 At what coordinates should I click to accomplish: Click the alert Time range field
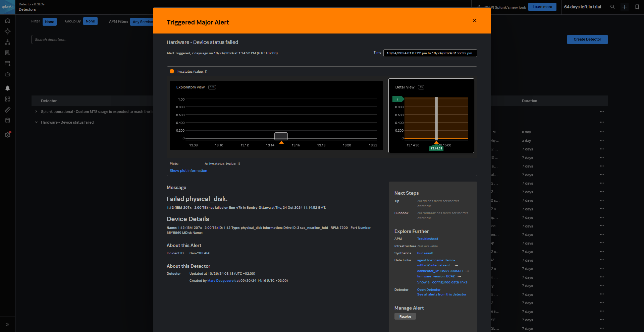(430, 53)
